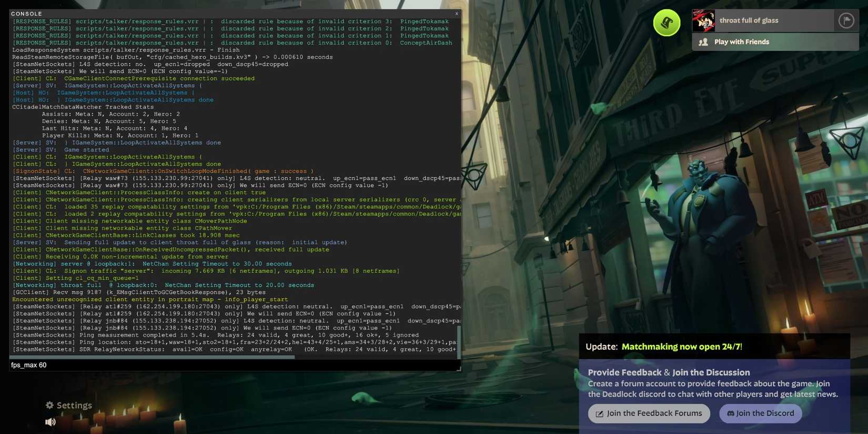The width and height of the screenshot is (868, 434).
Task: Click the 'Matchmaking now open 24/7!' update text
Action: (682, 347)
